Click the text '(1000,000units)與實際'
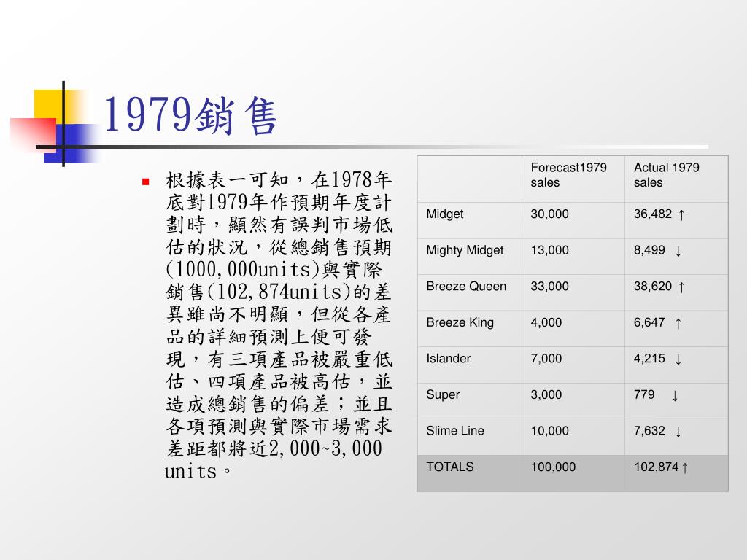Screen dimensions: 747x560 tap(274, 270)
